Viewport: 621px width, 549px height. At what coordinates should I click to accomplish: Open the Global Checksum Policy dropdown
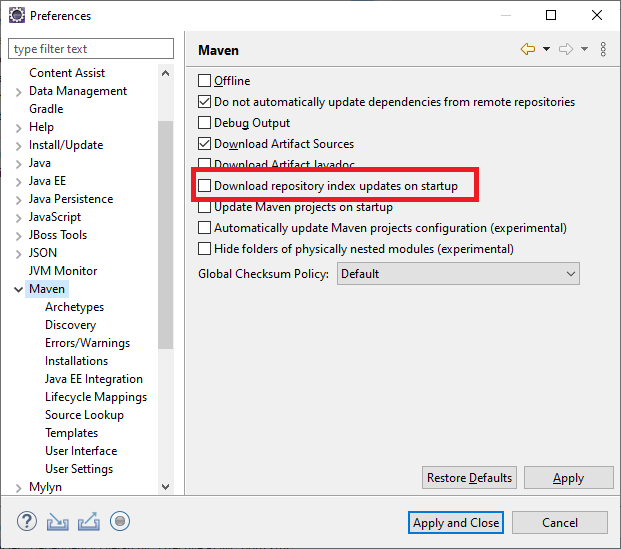(x=458, y=274)
